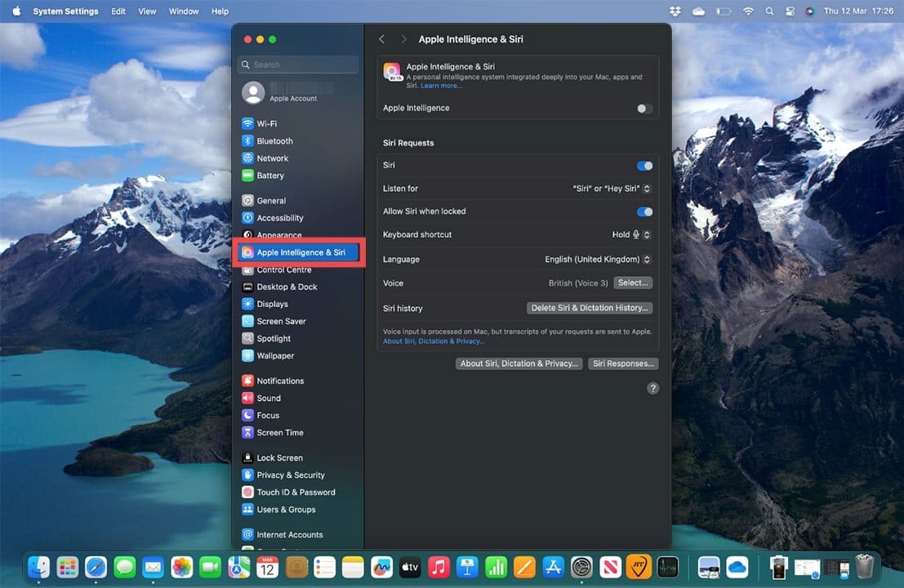
Task: Open Photos app in the Dock
Action: (181, 568)
